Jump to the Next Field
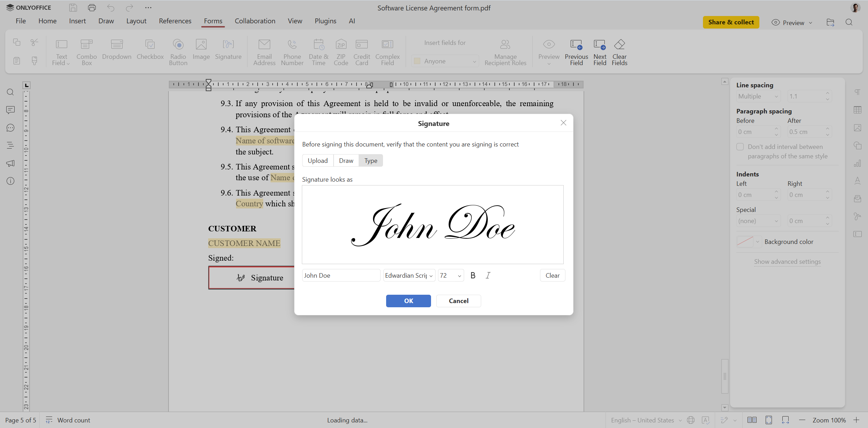Viewport: 868px width, 428px height. (x=600, y=51)
